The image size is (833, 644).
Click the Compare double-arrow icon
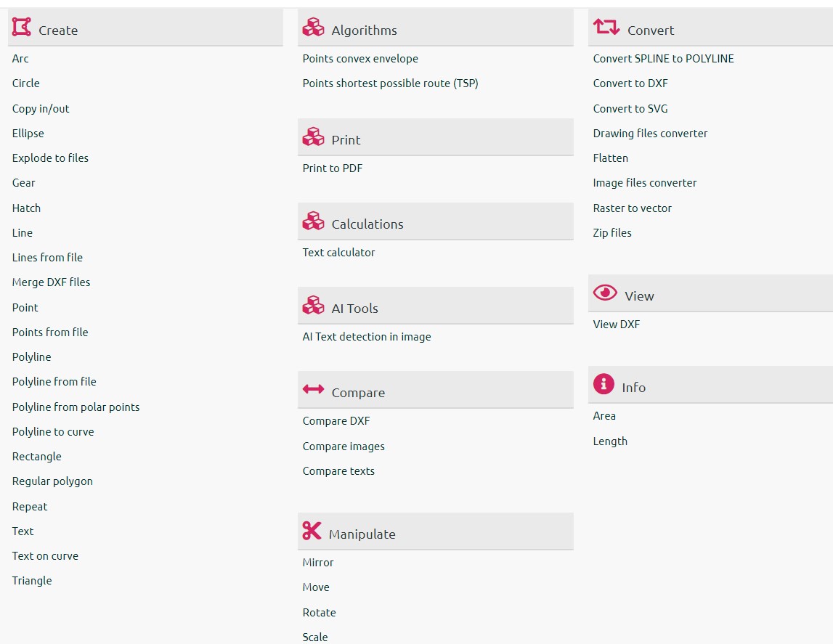(313, 388)
